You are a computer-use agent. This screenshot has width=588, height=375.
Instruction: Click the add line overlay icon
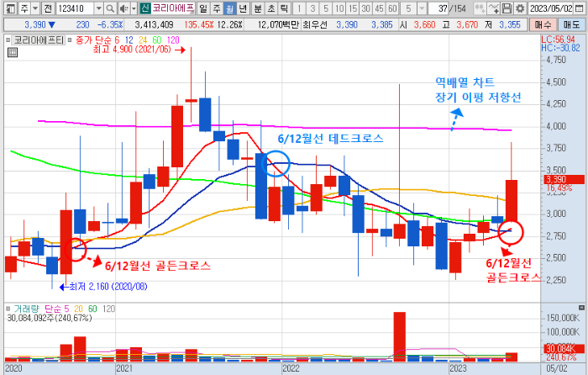tap(494, 8)
